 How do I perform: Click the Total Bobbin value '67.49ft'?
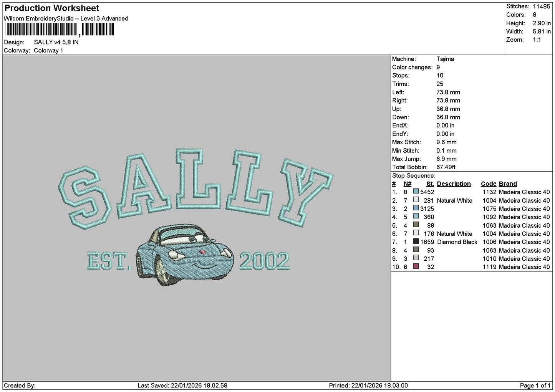point(446,167)
